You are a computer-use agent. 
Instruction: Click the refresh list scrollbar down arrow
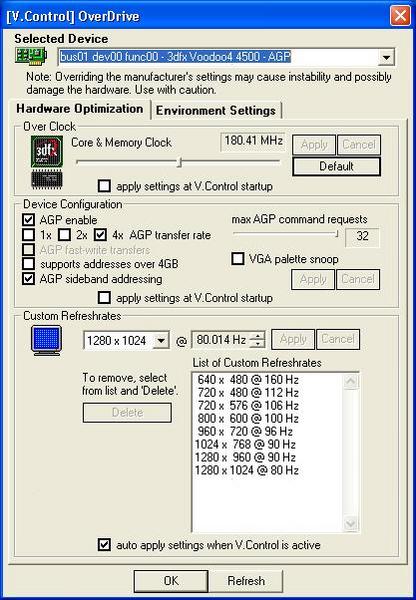(351, 523)
